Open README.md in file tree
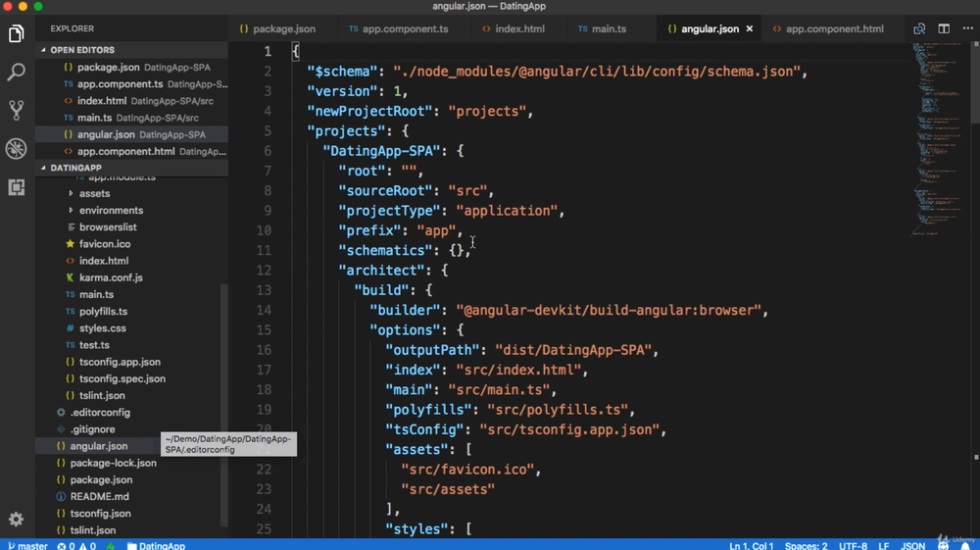Screen dimensions: 980x550 99,497
